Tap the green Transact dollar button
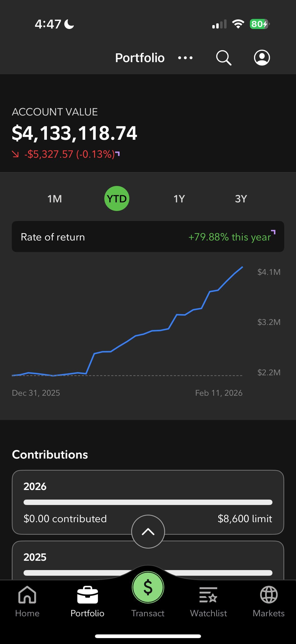296x644 pixels. [x=148, y=587]
